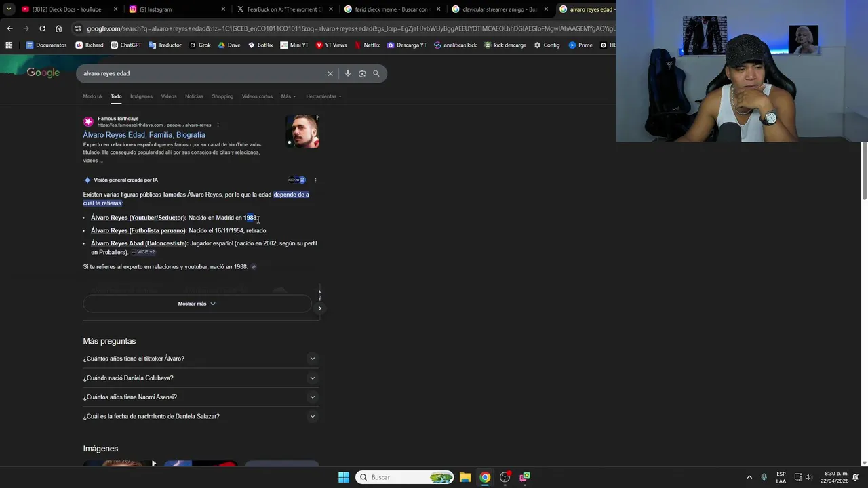Click the taskbar microphone tray icon
Screen dimensions: 868x488
[764, 477]
